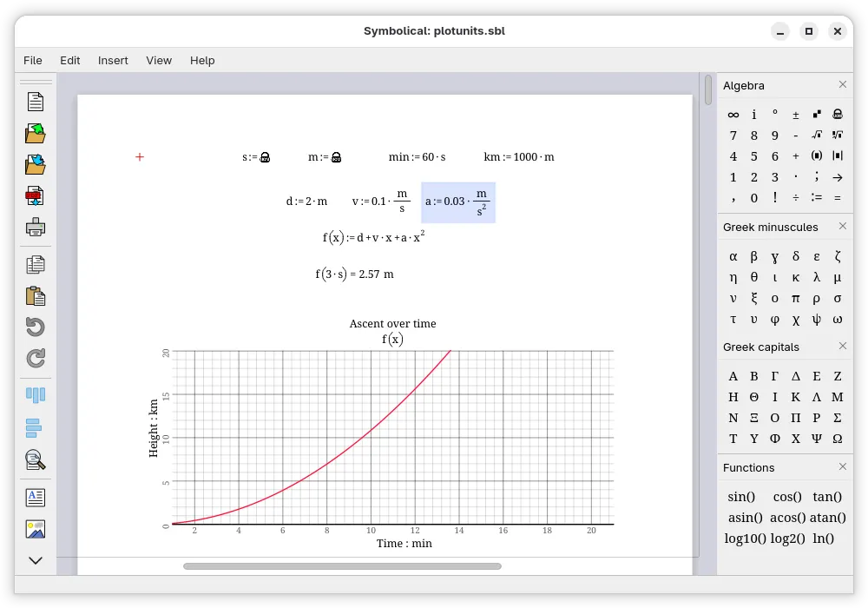Screen dimensions: 868x608
Task: Align elements horizontally with blue rows icon
Action: coord(34,427)
